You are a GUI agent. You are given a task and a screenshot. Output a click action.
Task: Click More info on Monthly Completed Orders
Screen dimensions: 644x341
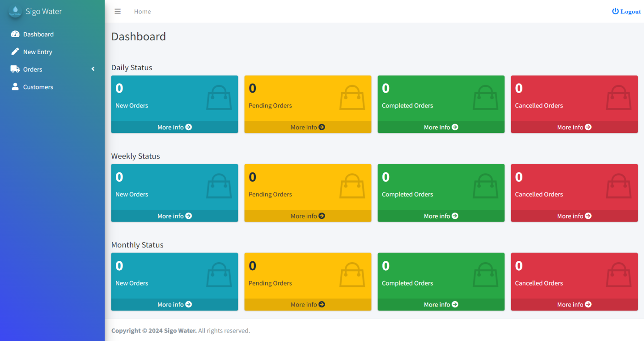441,304
